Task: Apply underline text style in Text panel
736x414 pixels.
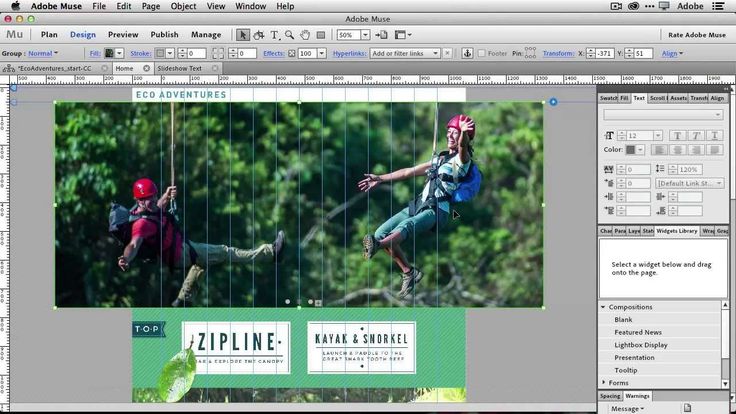Action: (714, 136)
